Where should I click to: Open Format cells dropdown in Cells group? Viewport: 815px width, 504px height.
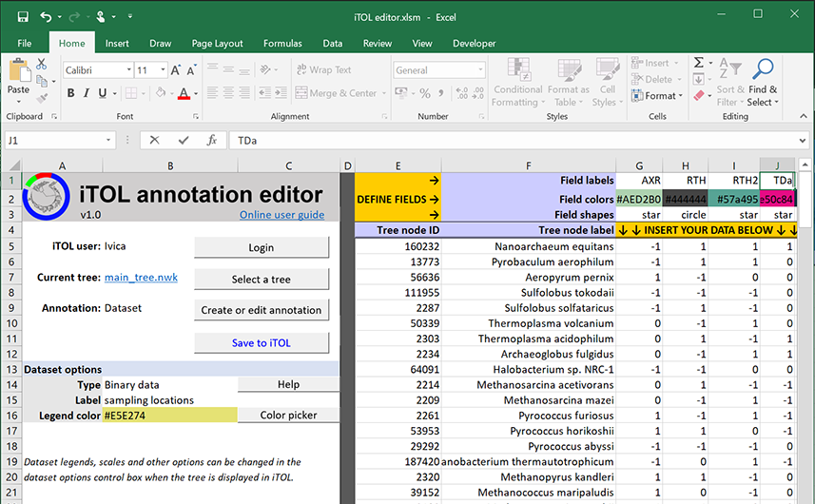click(656, 96)
